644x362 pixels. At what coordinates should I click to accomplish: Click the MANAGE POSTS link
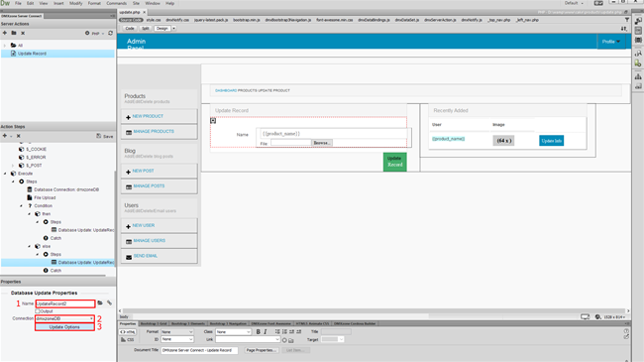point(149,185)
